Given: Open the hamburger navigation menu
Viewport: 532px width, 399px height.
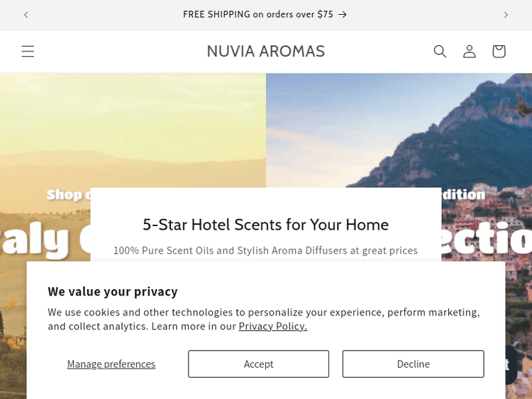Looking at the screenshot, I should pos(28,51).
